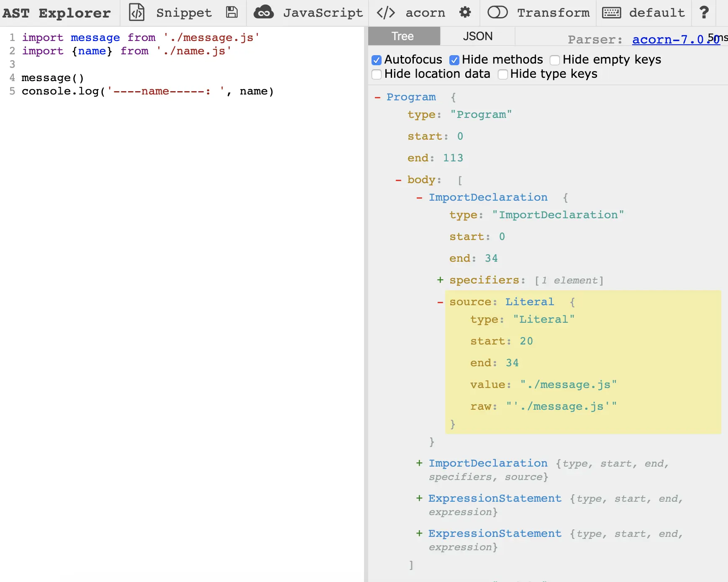Click the code brackets parser icon
This screenshot has width=728, height=582.
[x=386, y=13]
